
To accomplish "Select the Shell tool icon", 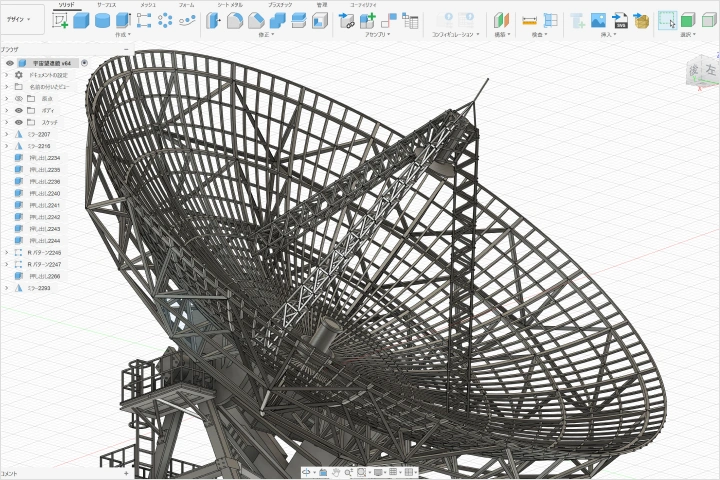I will tap(320, 21).
